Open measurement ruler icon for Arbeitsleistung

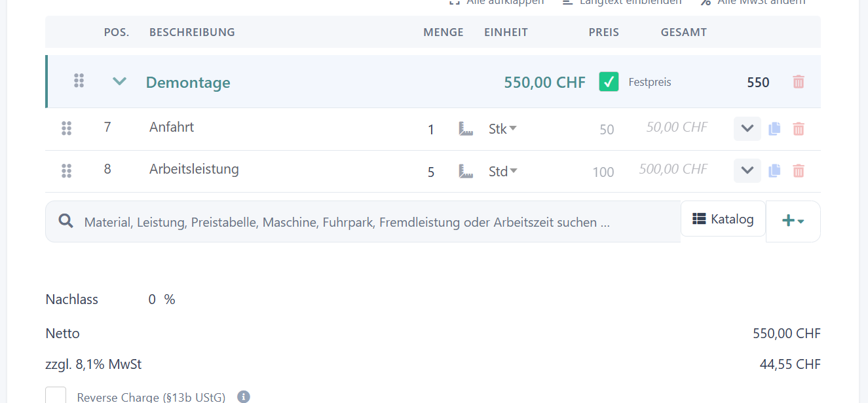tap(466, 172)
